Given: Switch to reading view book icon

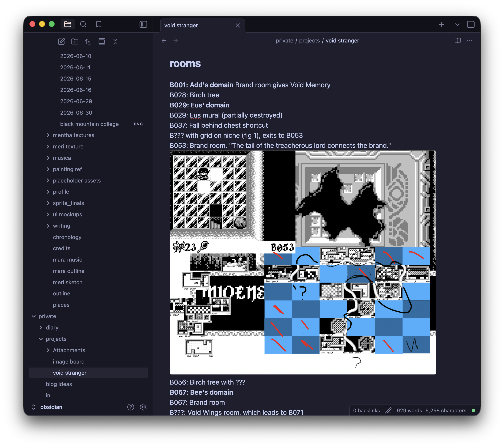Looking at the screenshot, I should (458, 40).
